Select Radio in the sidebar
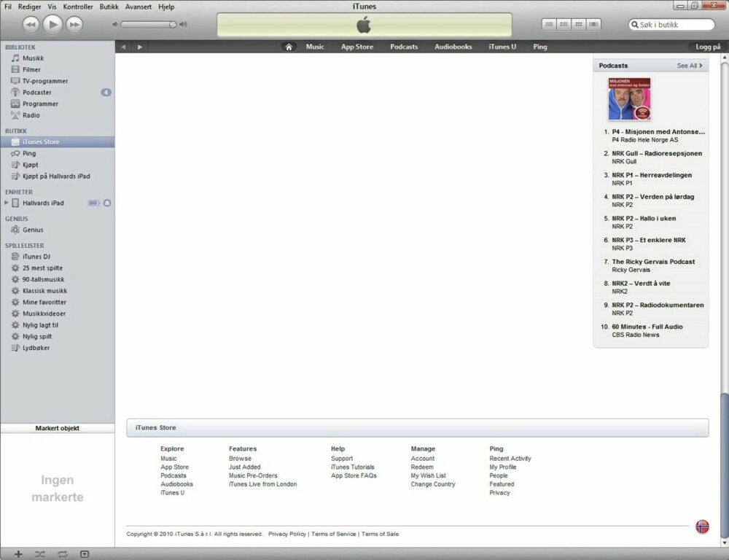 point(57,115)
